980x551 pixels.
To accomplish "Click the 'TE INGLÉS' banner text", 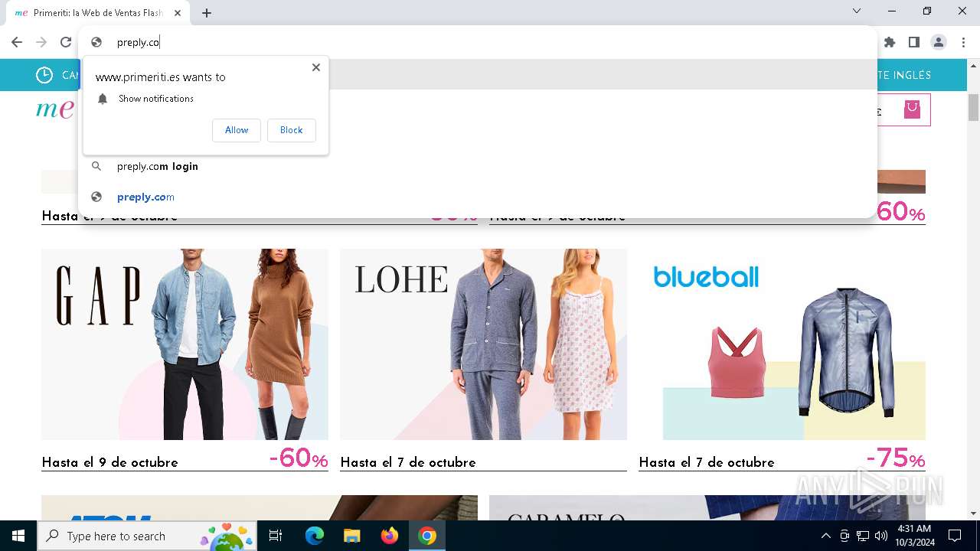I will [x=903, y=75].
